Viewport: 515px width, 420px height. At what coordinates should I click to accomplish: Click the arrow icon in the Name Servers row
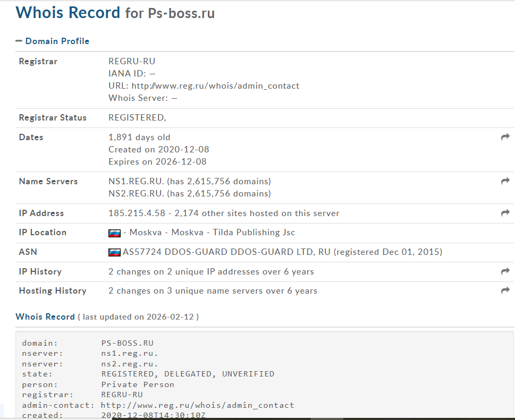point(505,181)
